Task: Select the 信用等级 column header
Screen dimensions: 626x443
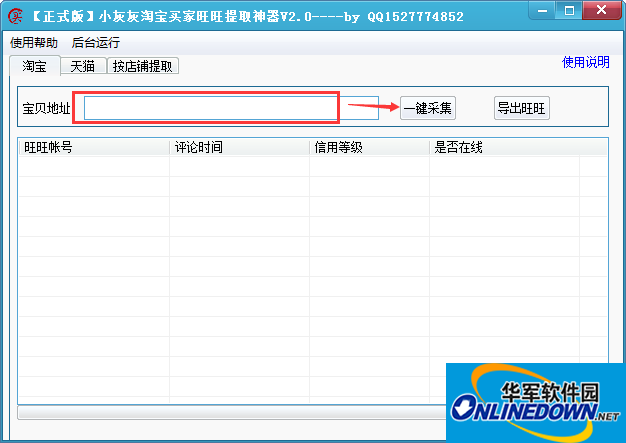Action: coord(369,147)
